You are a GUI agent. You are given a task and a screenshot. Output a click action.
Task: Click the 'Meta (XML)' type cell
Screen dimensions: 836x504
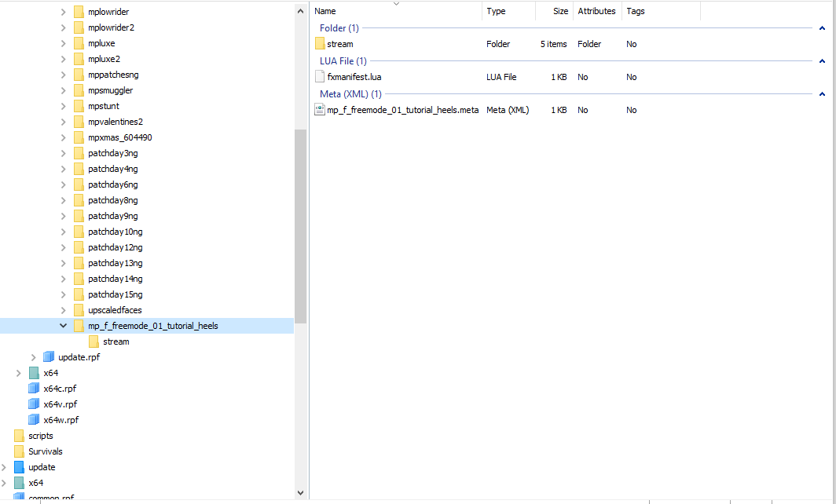(x=508, y=110)
